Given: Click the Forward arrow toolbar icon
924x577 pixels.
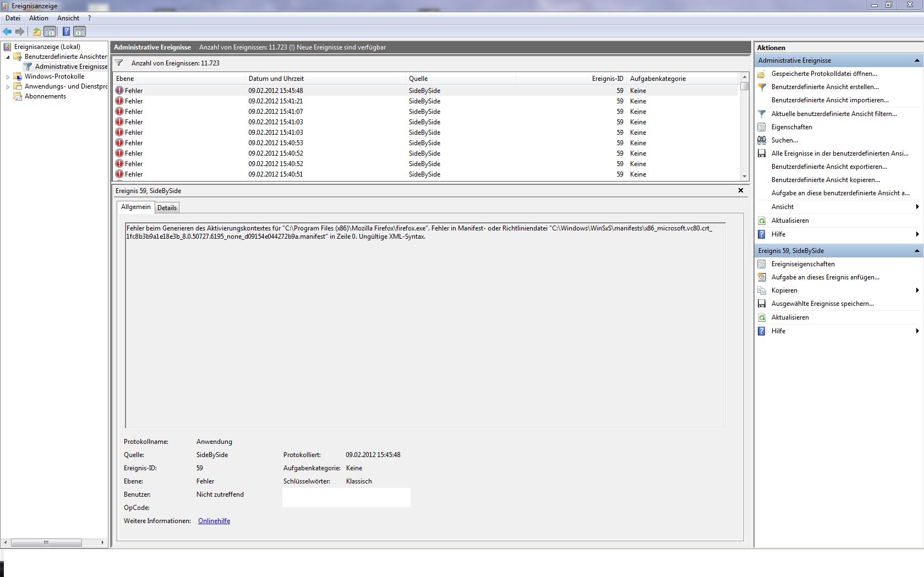Looking at the screenshot, I should click(20, 31).
